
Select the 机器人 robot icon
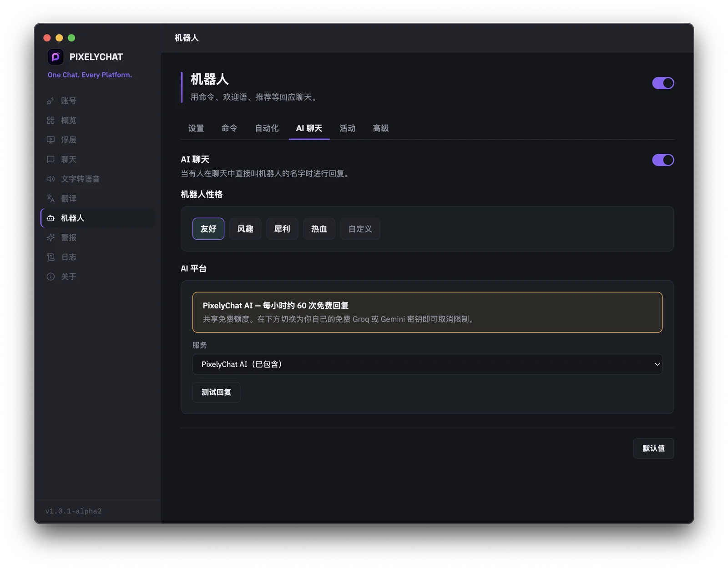(51, 218)
